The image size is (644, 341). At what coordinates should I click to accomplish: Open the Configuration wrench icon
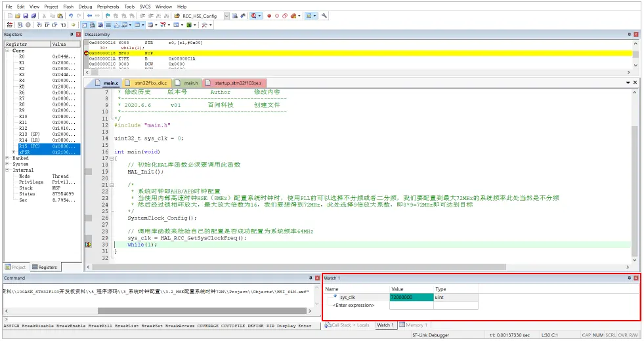point(324,16)
